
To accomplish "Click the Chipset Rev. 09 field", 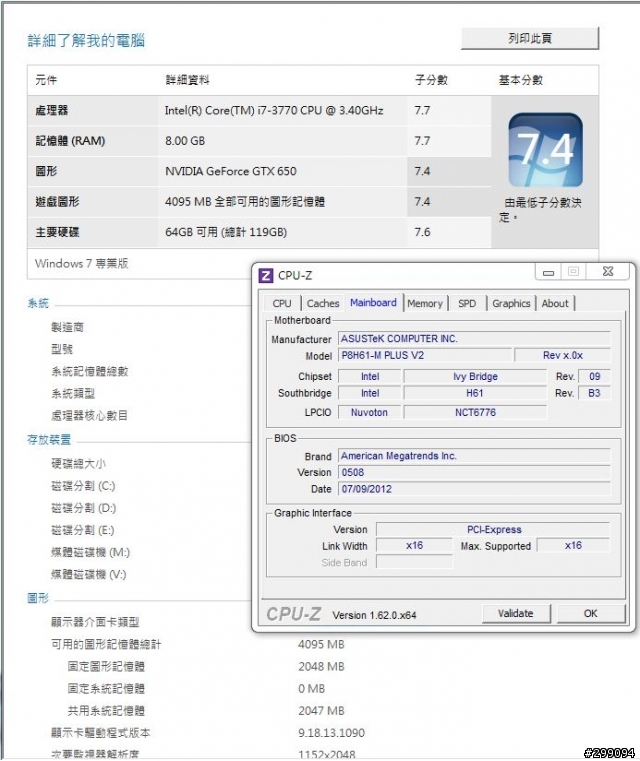I will pyautogui.click(x=594, y=377).
